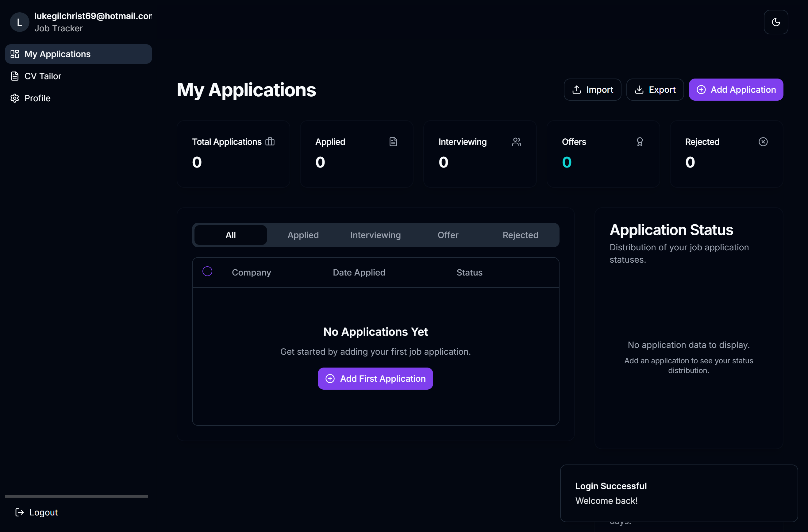Click the Logout arrow icon
The width and height of the screenshot is (808, 532).
[20, 512]
